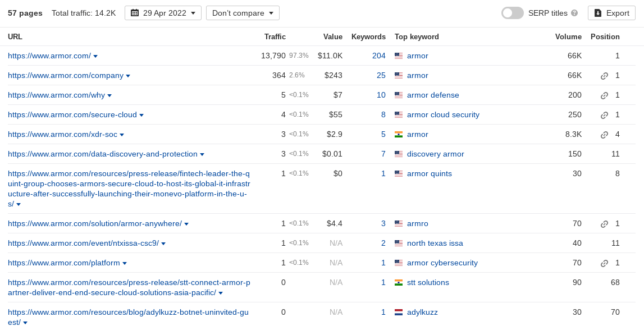Expand arrow next to armor-anywhere URL
Image resolution: width=644 pixels, height=326 pixels.
186,224
